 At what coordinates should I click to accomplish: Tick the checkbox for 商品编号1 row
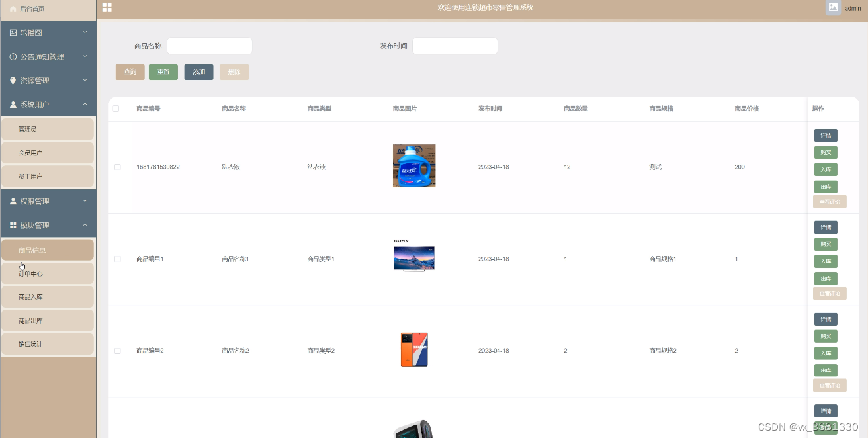pyautogui.click(x=118, y=259)
